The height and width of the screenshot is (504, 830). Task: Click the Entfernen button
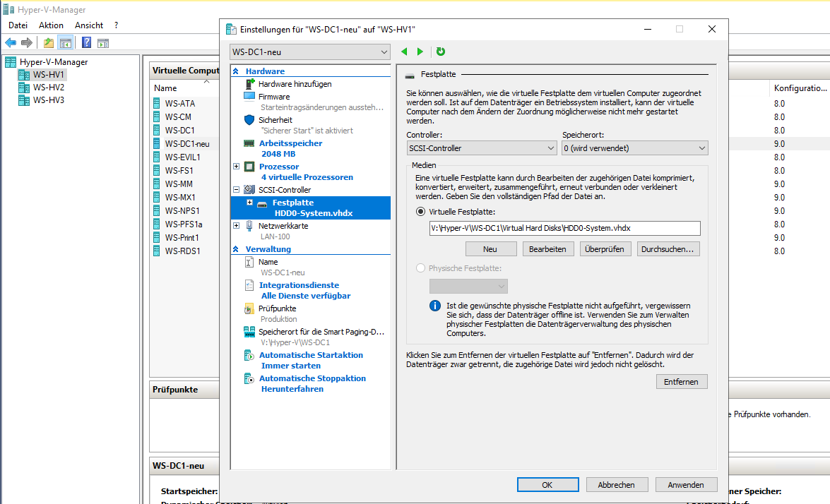tap(682, 382)
